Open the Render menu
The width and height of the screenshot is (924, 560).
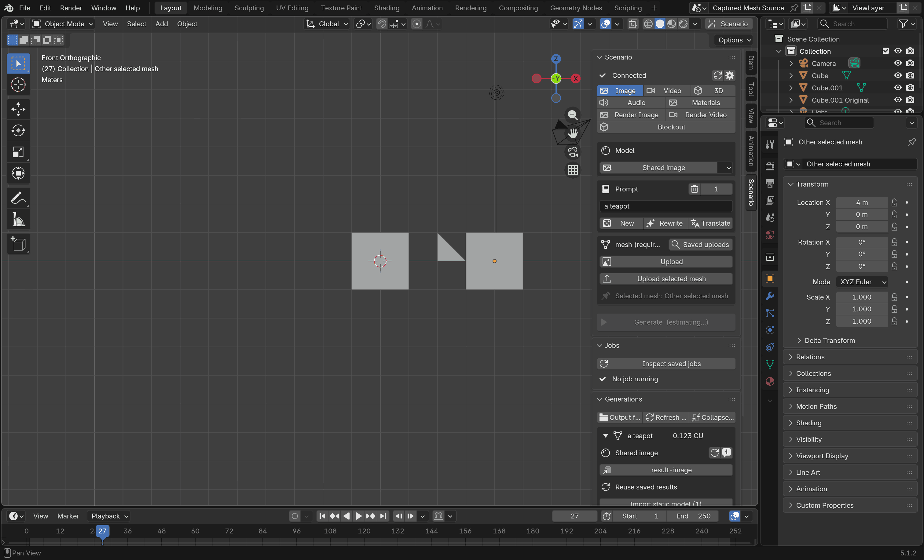pos(71,8)
